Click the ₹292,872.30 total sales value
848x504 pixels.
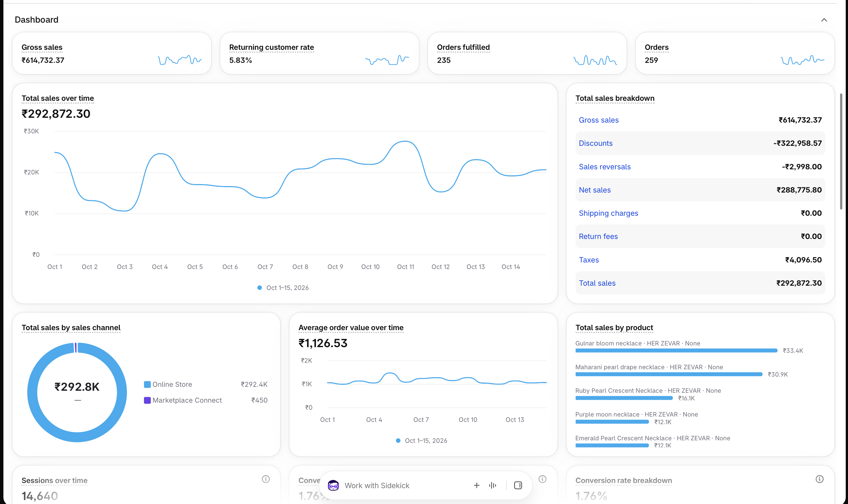point(56,114)
